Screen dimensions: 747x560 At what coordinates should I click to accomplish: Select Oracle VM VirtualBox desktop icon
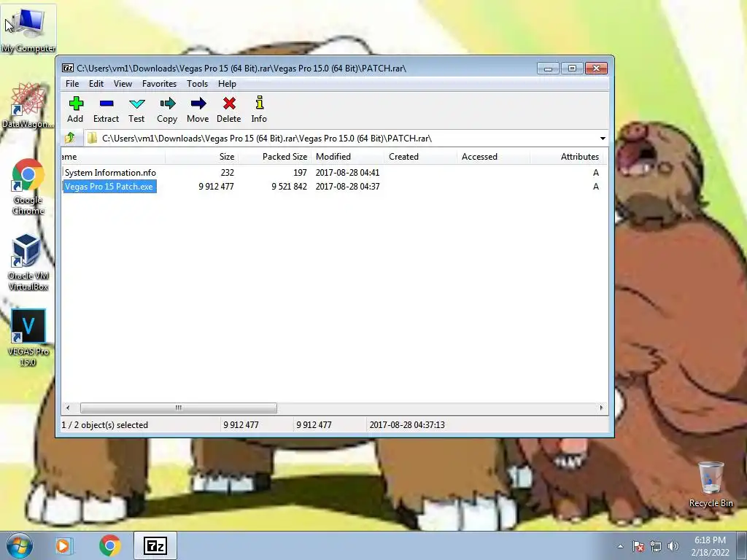pos(28,262)
